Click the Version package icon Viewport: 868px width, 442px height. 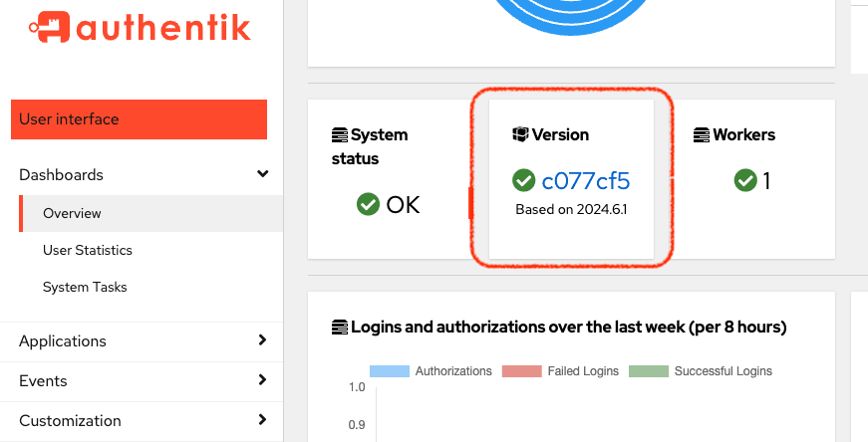tap(520, 134)
